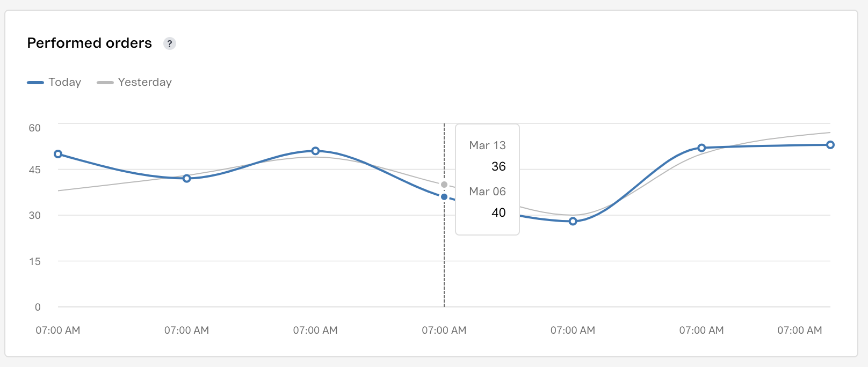Click the solid blue point on dashed line
This screenshot has width=868, height=367.
click(x=444, y=197)
